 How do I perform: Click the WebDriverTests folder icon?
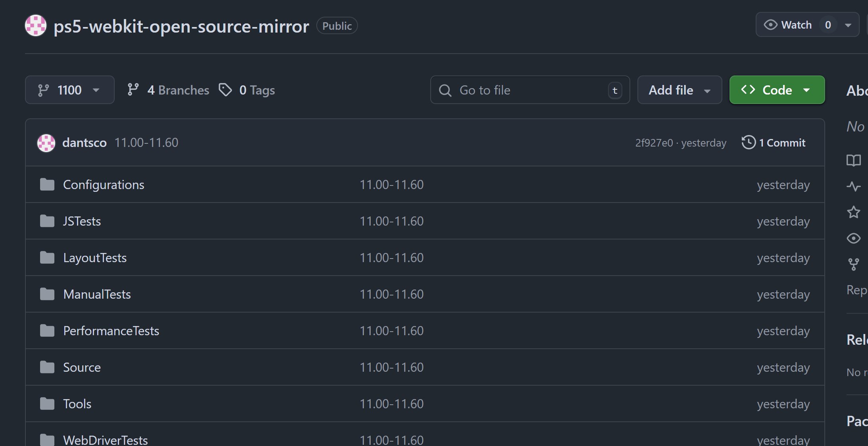(47, 440)
